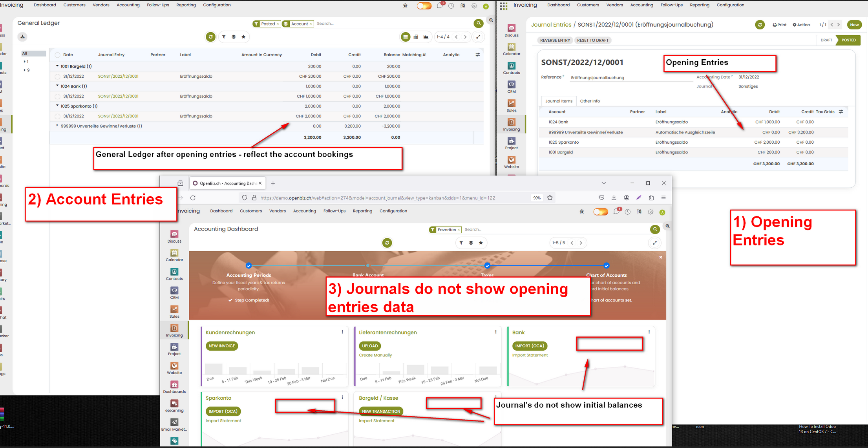Click New button in Journal Entries

[855, 25]
